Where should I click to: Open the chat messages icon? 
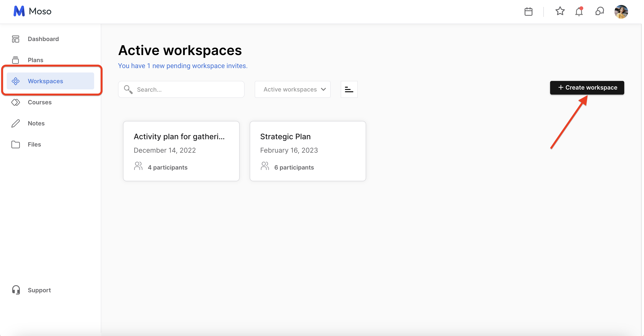pos(599,11)
